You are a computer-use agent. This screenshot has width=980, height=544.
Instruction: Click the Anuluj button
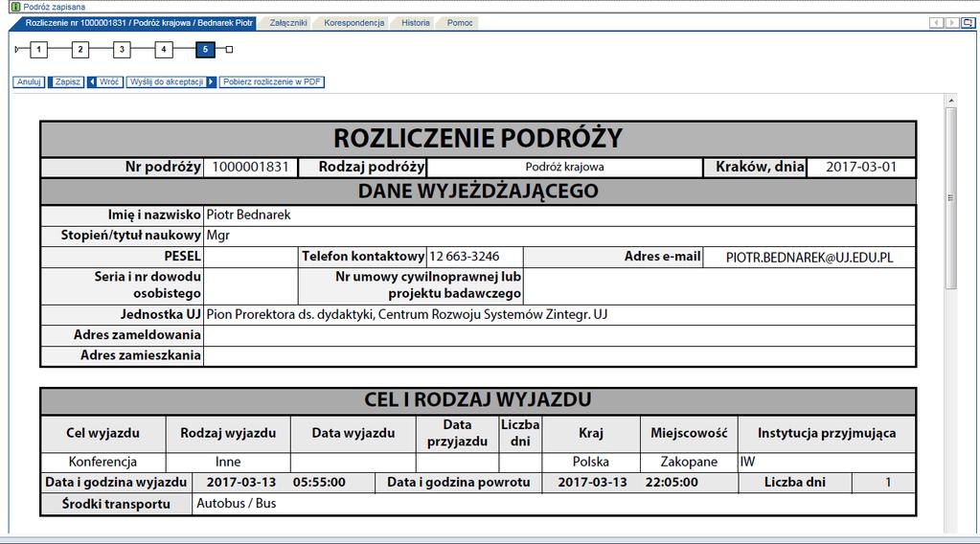point(29,81)
